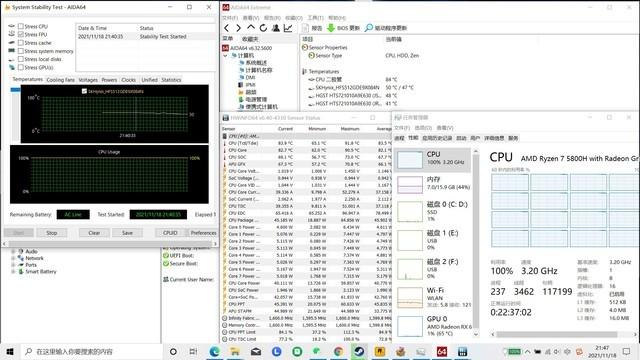The image size is (640, 360).
Task: Open the Edge browser from the taskbar
Action: 214,351
